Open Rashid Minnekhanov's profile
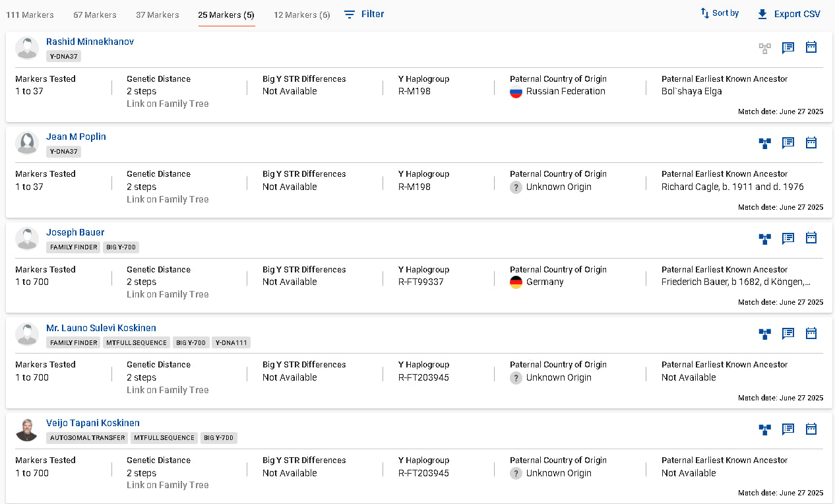 [x=90, y=42]
